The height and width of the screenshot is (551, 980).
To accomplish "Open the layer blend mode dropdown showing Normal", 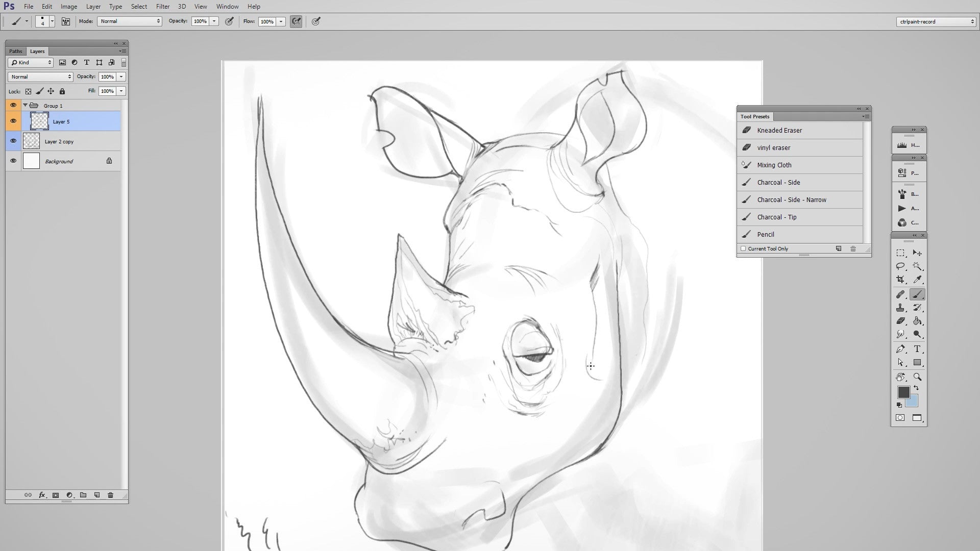I will tap(39, 77).
